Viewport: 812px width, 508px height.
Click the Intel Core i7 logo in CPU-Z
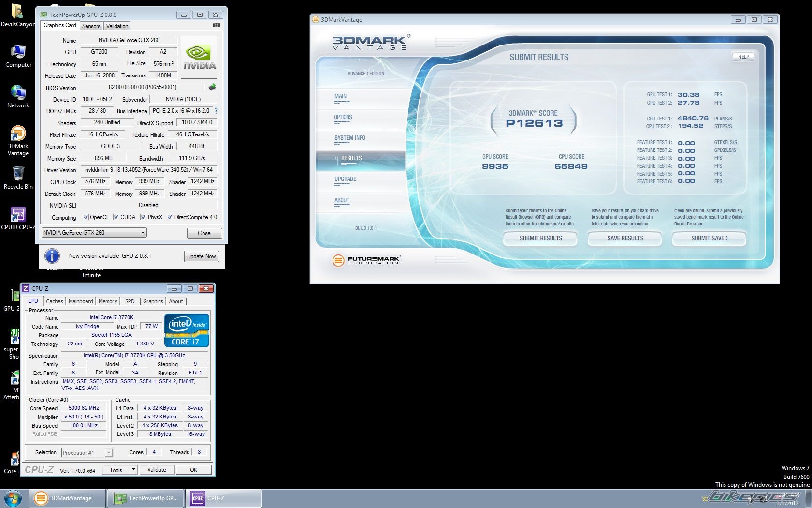pos(187,330)
